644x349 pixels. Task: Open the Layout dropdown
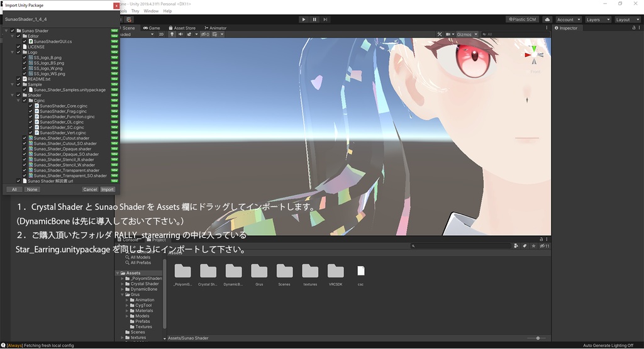point(628,19)
